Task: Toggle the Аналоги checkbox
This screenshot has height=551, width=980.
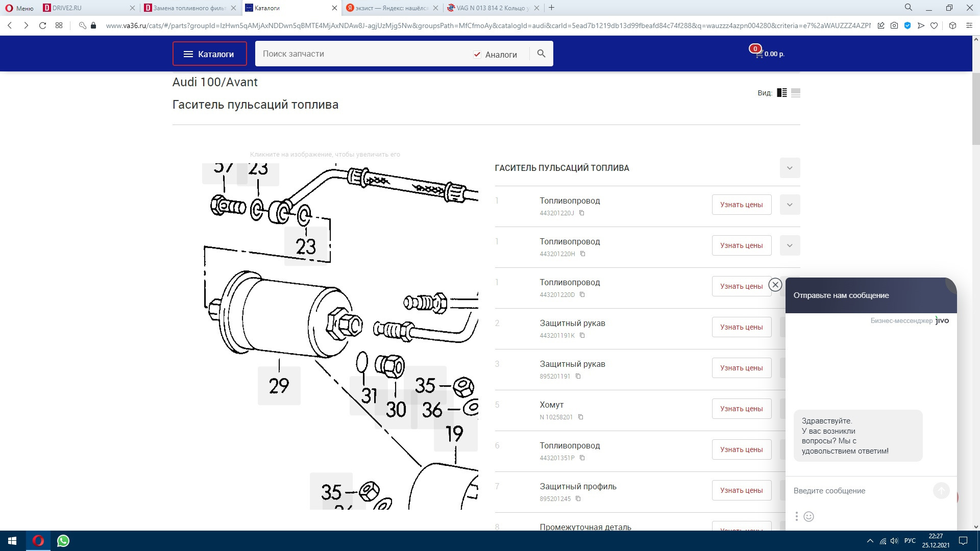Action: 477,55
